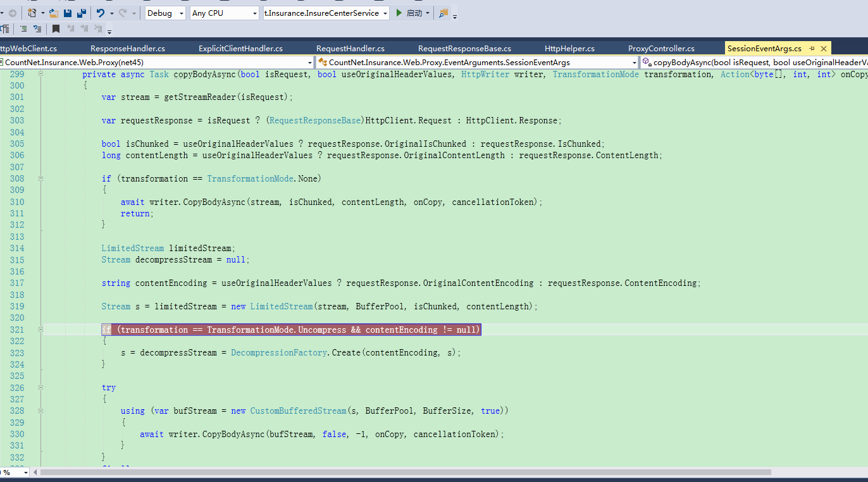
Task: Open the CountNet.Insurance.Web.Proxy(net45) project dropdown
Action: click(157, 62)
